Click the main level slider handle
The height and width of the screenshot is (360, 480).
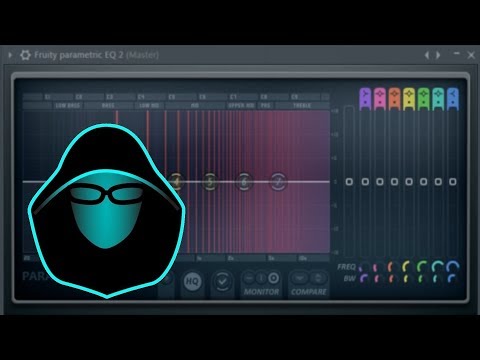(349, 182)
